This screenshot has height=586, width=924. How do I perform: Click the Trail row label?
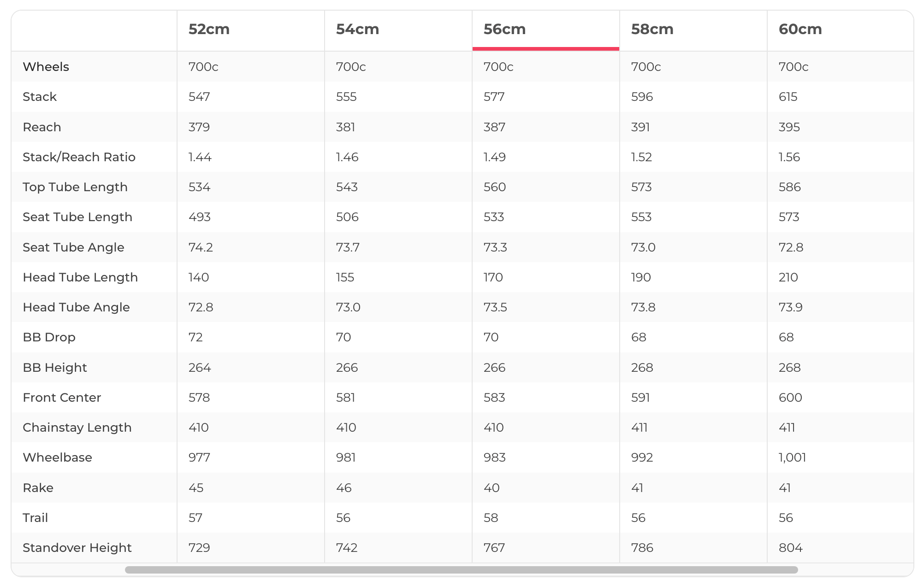[35, 518]
